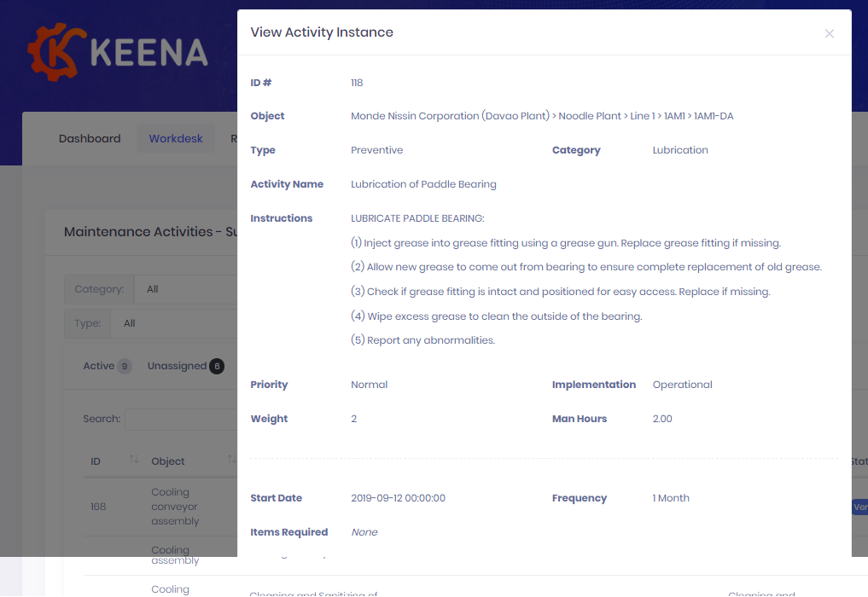Click the Active count badge showing 9
Screen dimensions: 868x597
[125, 367]
